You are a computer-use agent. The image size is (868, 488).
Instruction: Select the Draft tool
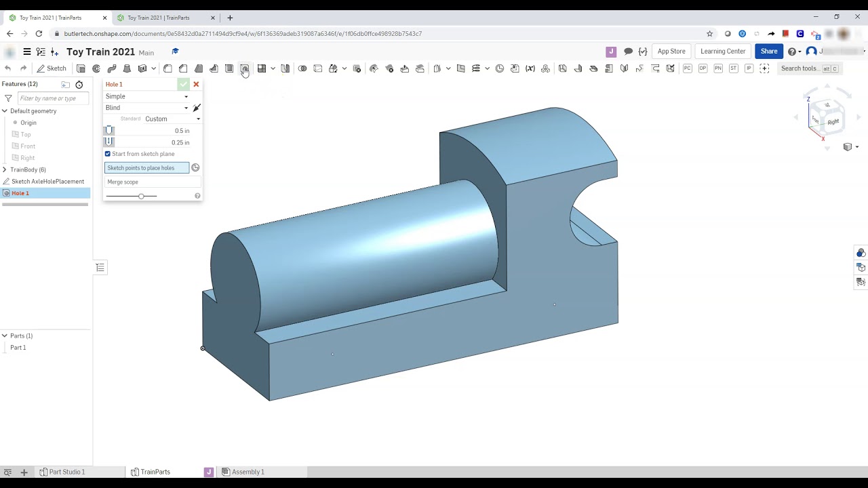199,68
